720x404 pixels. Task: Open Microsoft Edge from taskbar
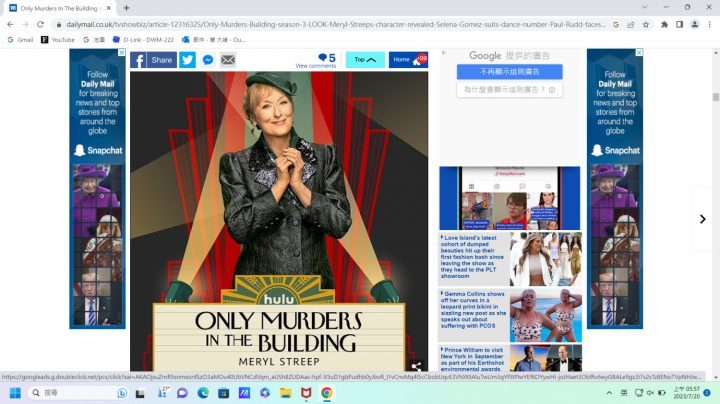pos(203,393)
